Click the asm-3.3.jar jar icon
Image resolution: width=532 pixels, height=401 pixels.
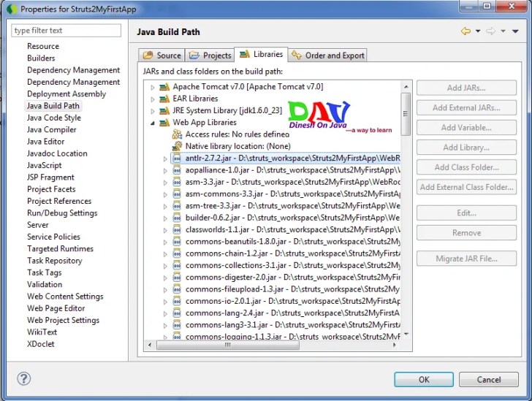[177, 182]
